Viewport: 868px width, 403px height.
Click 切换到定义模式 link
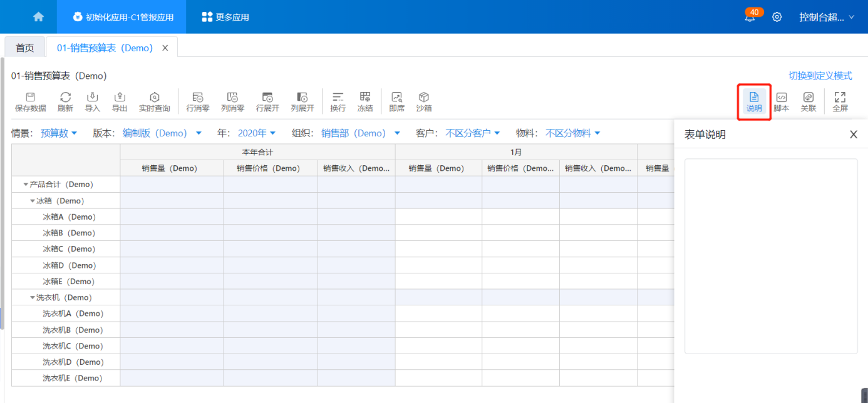point(820,76)
